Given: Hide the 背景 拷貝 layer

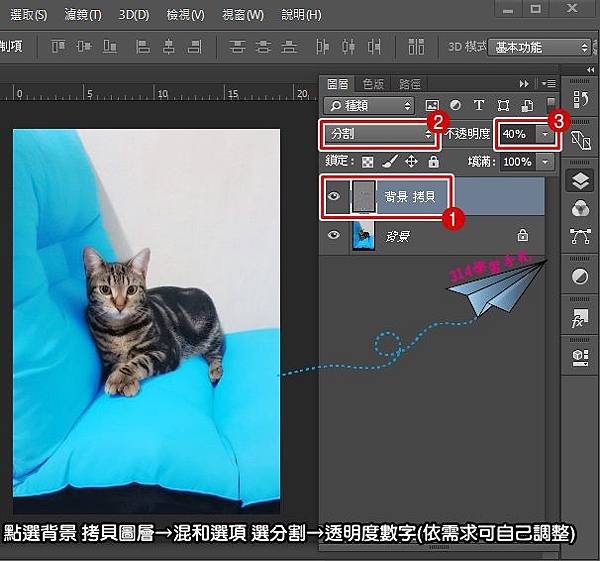Looking at the screenshot, I should pyautogui.click(x=334, y=196).
